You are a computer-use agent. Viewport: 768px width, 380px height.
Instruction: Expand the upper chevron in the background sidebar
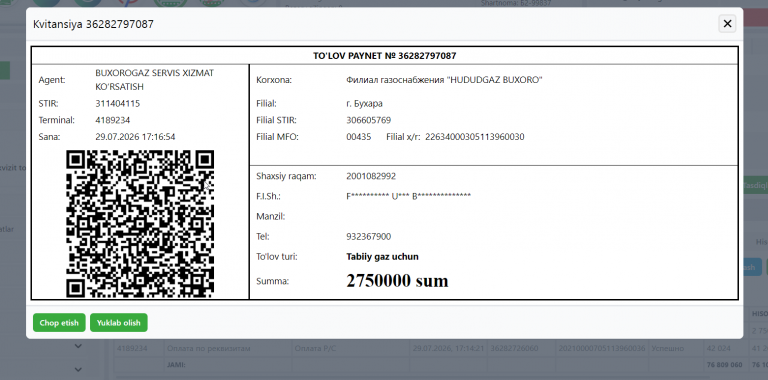coord(78,346)
